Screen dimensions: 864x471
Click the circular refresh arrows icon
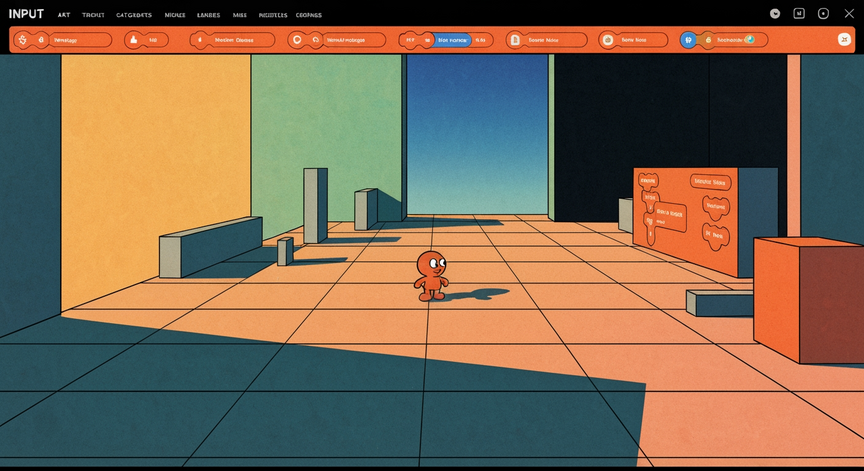pyautogui.click(x=316, y=40)
